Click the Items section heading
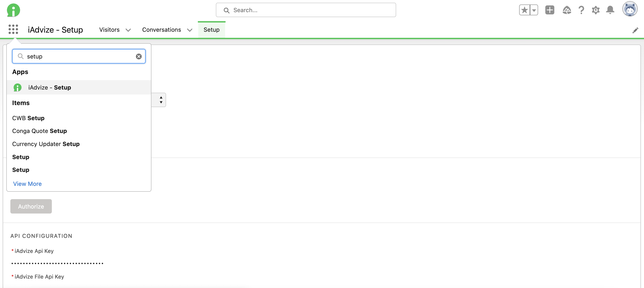Viewport: 644px width, 288px height. (x=21, y=103)
